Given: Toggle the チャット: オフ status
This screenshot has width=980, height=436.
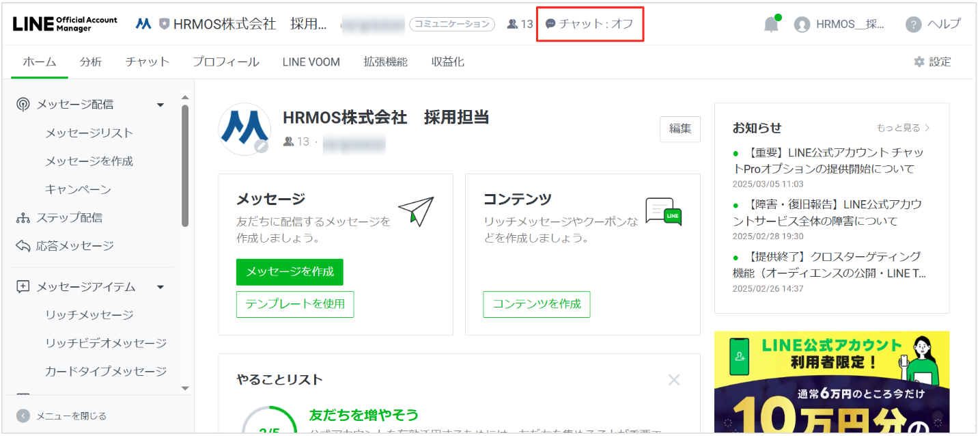Looking at the screenshot, I should coord(590,24).
